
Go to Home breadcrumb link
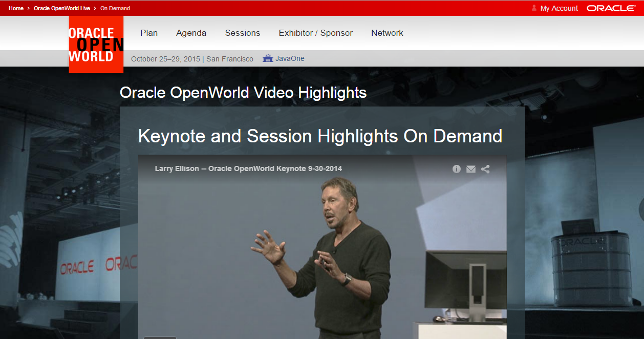[x=16, y=8]
